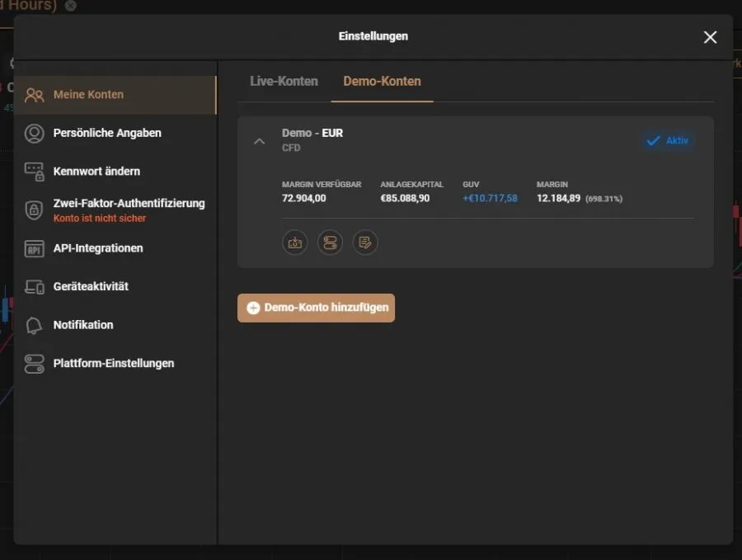Close the Einstellungen dialog
742x560 pixels.
(x=710, y=37)
